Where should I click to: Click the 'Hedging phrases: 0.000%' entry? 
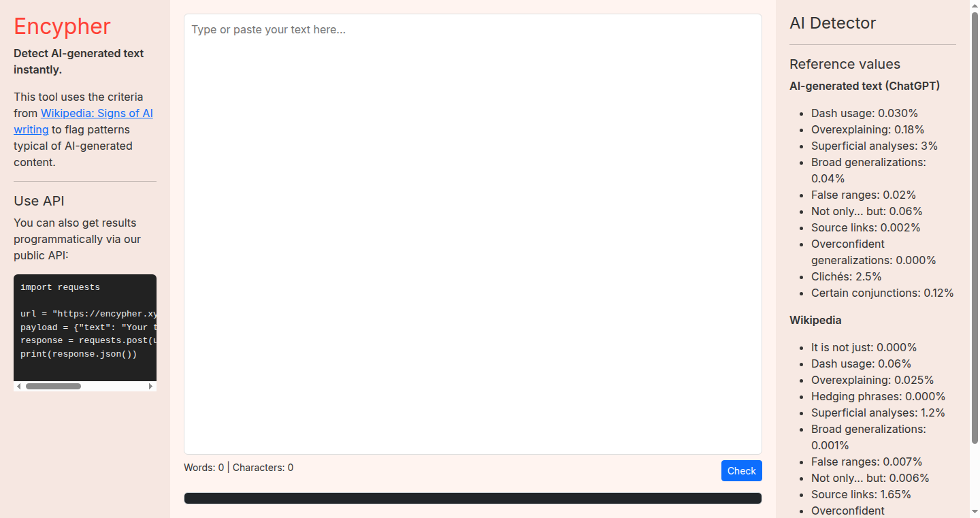click(878, 396)
